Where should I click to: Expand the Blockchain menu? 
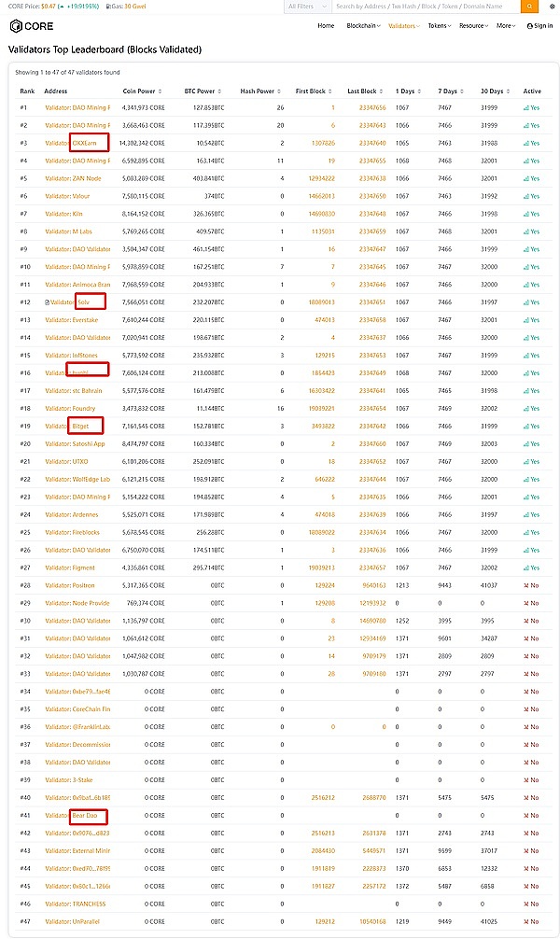click(362, 26)
